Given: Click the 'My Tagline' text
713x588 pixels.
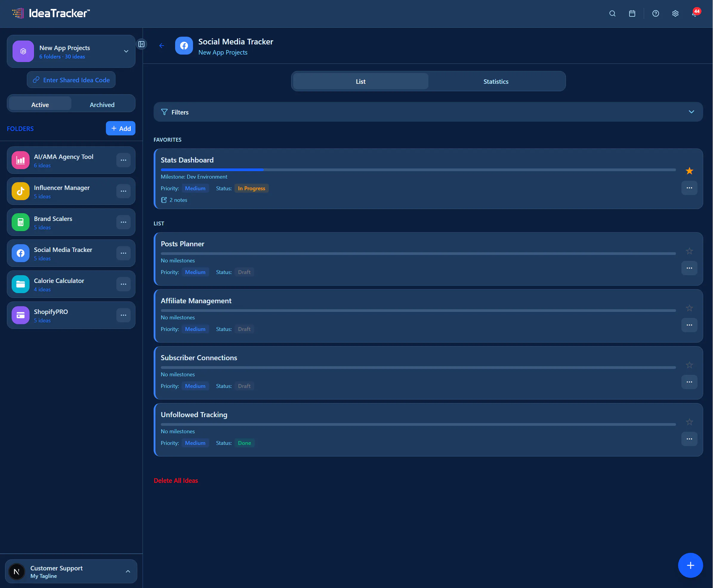Looking at the screenshot, I should [43, 576].
